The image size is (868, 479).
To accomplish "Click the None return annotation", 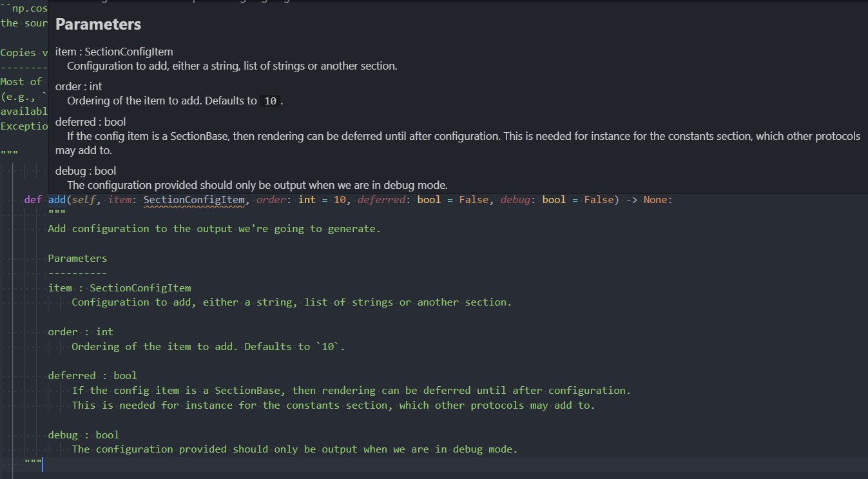I will [655, 199].
